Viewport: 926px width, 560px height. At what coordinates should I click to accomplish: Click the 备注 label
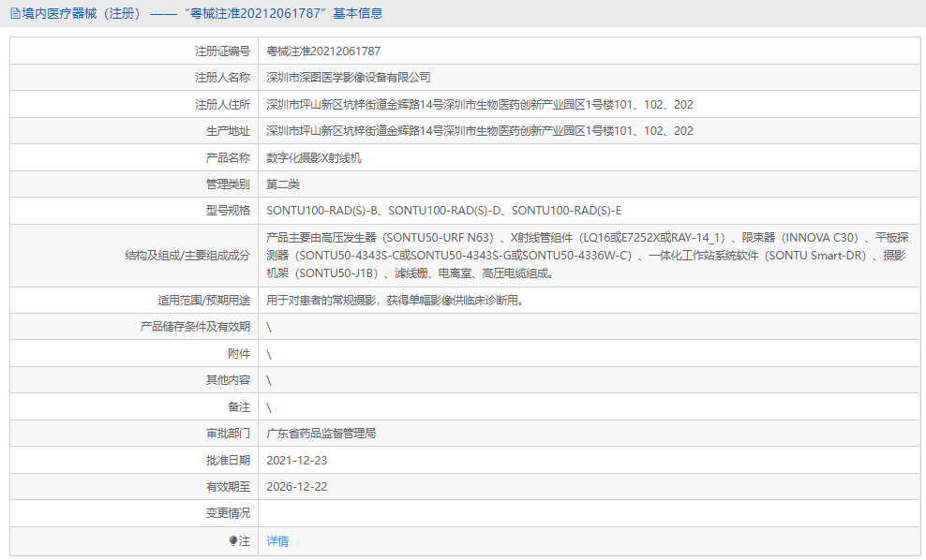239,407
